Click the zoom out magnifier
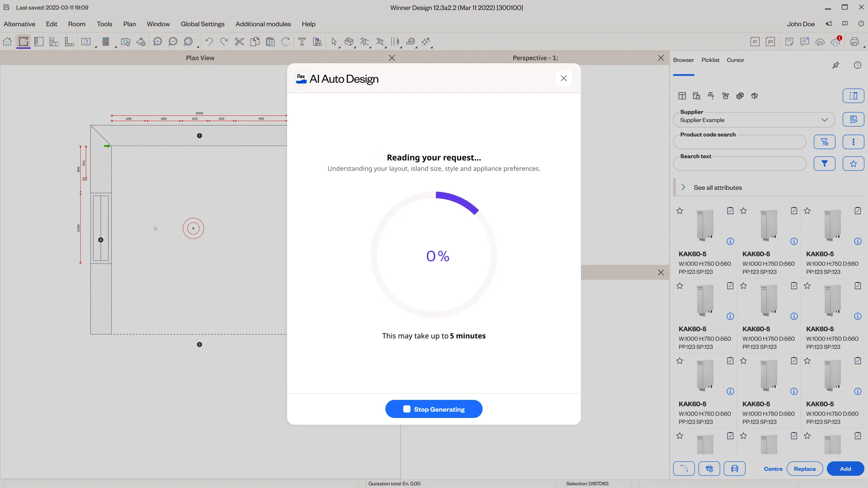Image resolution: width=868 pixels, height=488 pixels. (x=173, y=42)
